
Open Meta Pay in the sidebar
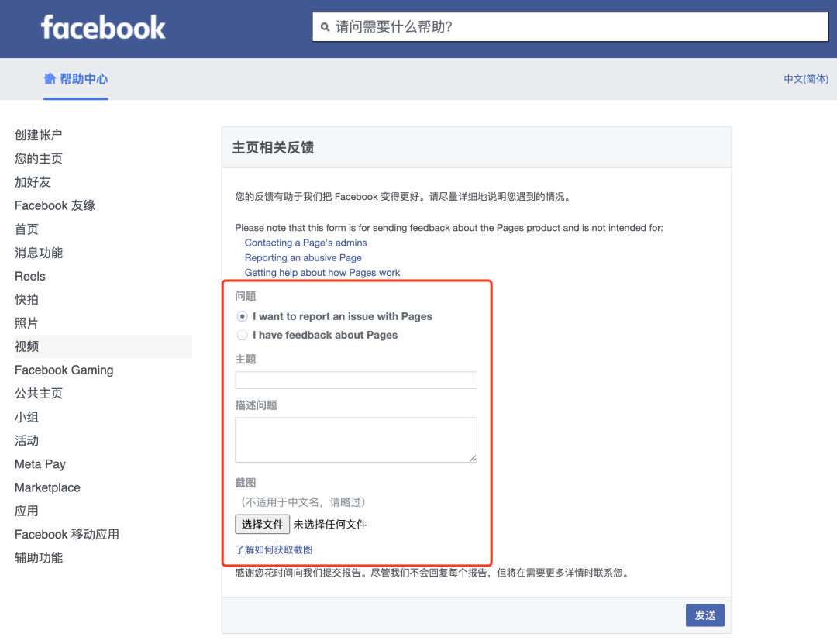coord(40,464)
